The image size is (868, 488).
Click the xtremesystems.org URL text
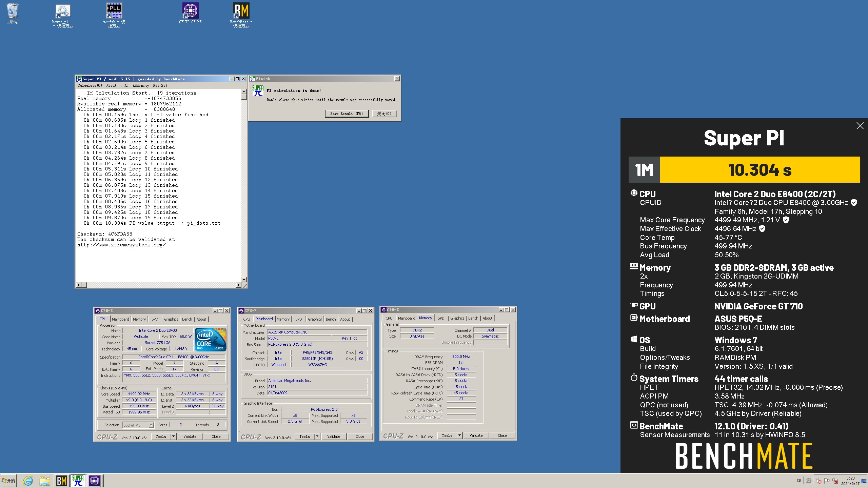pos(121,245)
